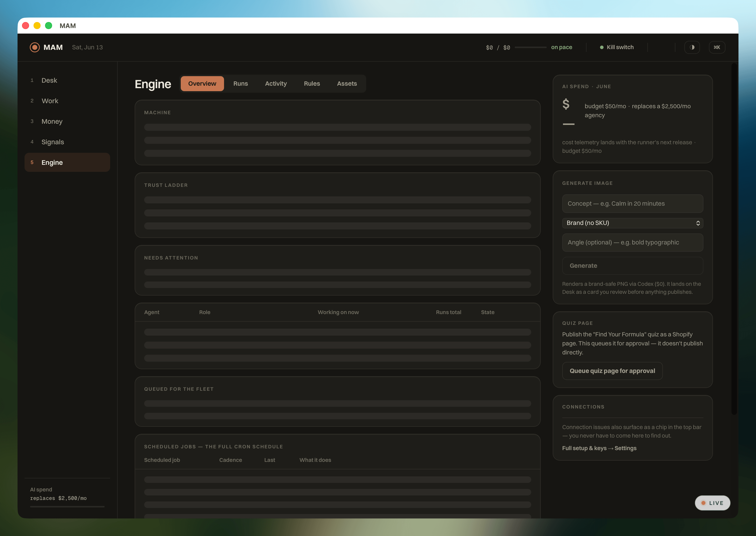Navigate to Signals in the sidebar
756x536 pixels.
click(x=67, y=142)
